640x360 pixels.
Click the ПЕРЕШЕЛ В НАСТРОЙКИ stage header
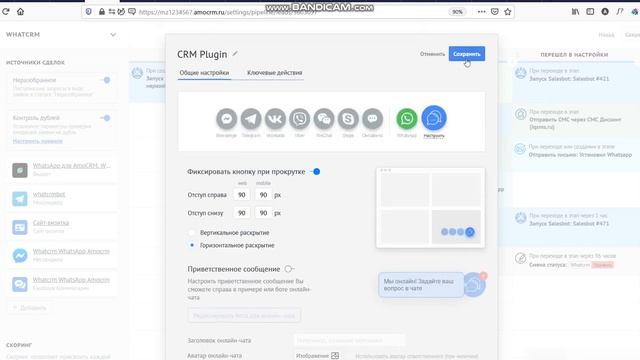[574, 55]
